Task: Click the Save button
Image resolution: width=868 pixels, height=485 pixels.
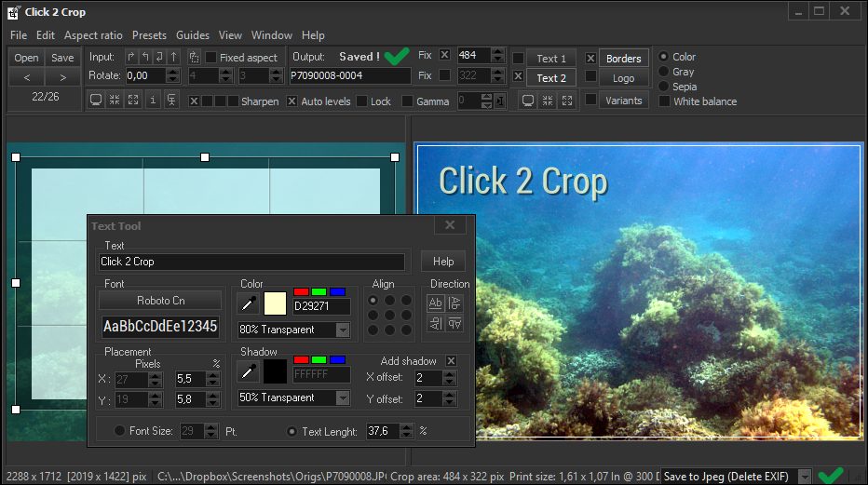Action: pos(62,58)
